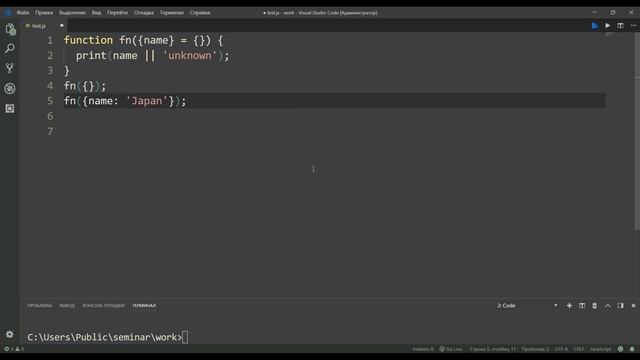640x360 pixels.
Task: Open the Search view in activity bar
Action: pyautogui.click(x=10, y=48)
